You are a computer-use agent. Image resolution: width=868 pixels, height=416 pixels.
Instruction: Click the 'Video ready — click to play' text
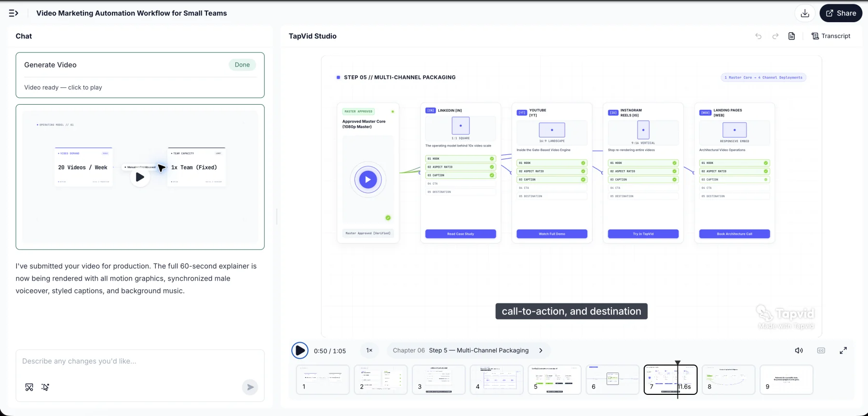tap(63, 87)
